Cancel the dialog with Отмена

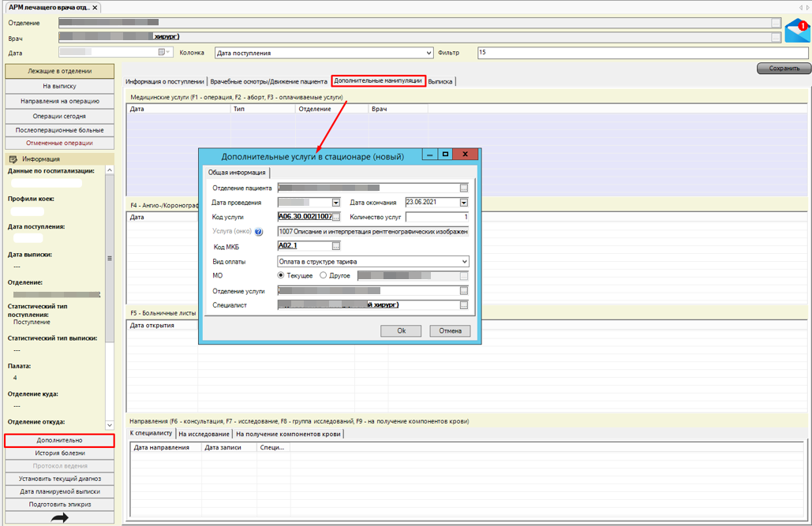pos(450,331)
